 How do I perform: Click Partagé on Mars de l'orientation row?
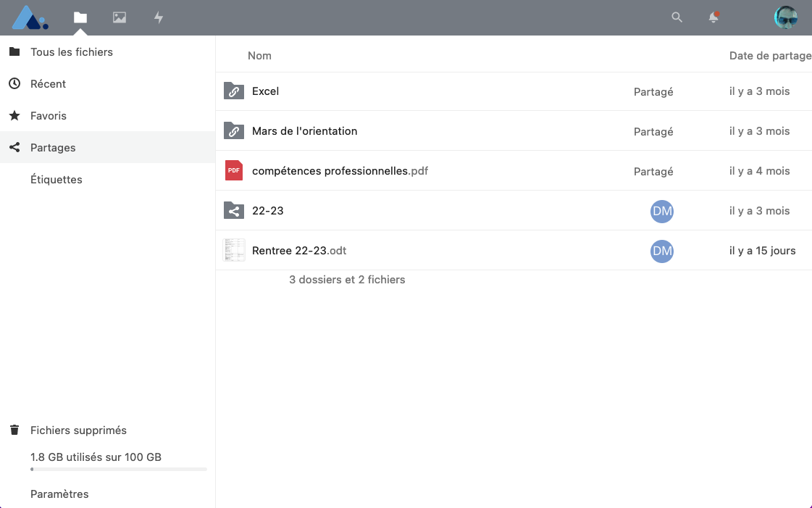[653, 132]
